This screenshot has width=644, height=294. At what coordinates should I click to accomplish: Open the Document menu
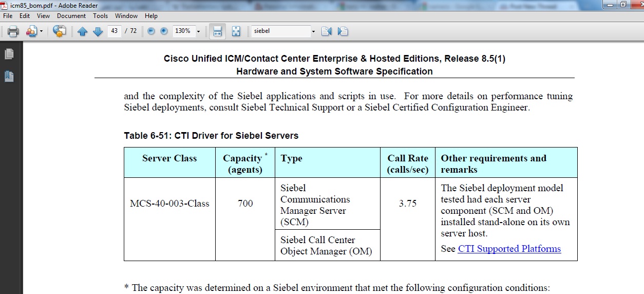[x=71, y=16]
